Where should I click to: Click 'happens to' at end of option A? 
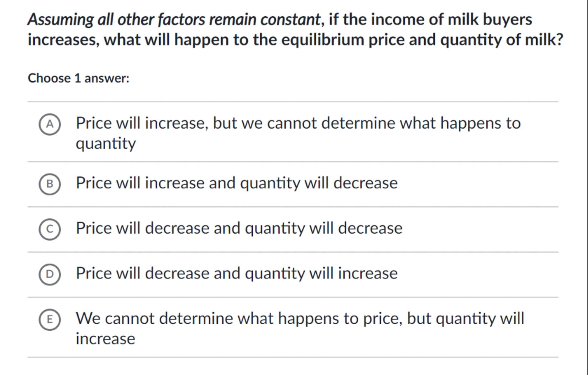click(x=480, y=123)
